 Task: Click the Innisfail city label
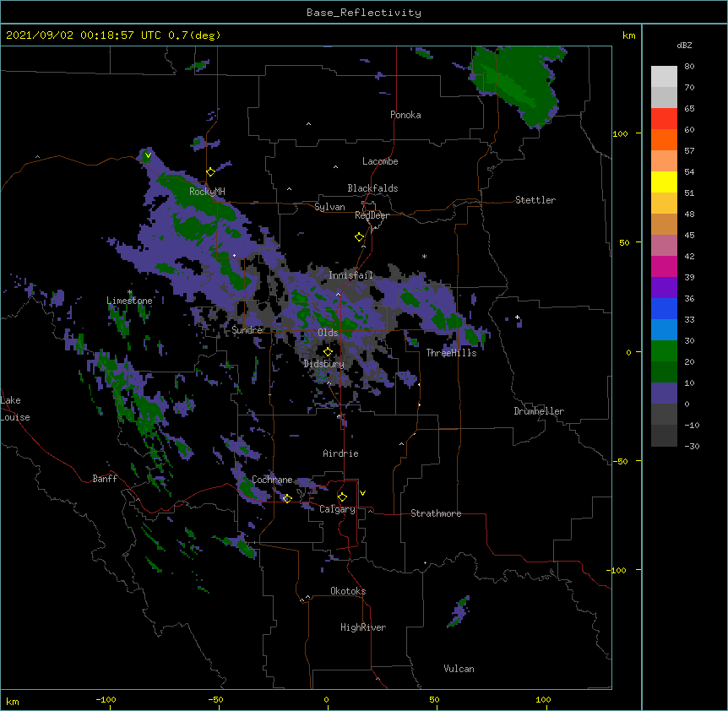(350, 275)
